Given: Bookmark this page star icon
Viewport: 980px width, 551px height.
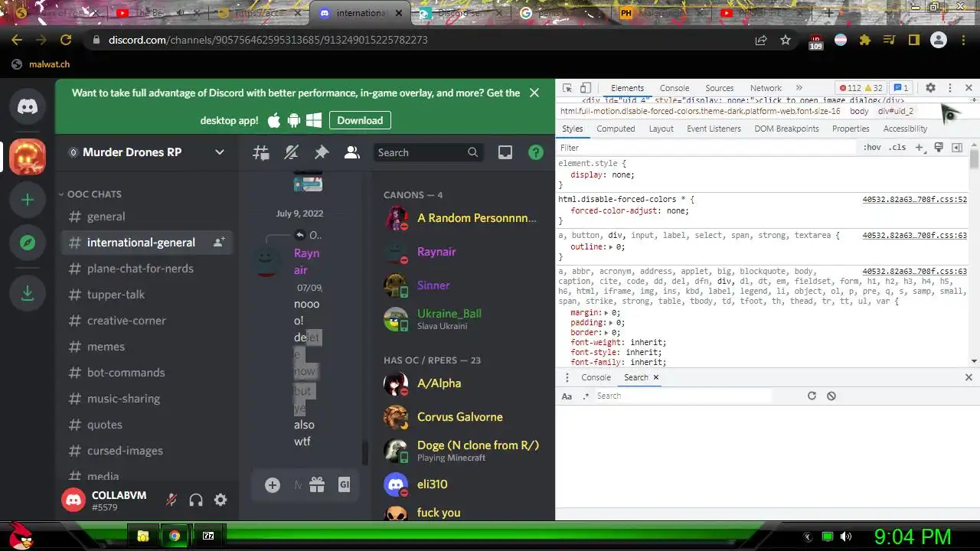Looking at the screenshot, I should 785,40.
